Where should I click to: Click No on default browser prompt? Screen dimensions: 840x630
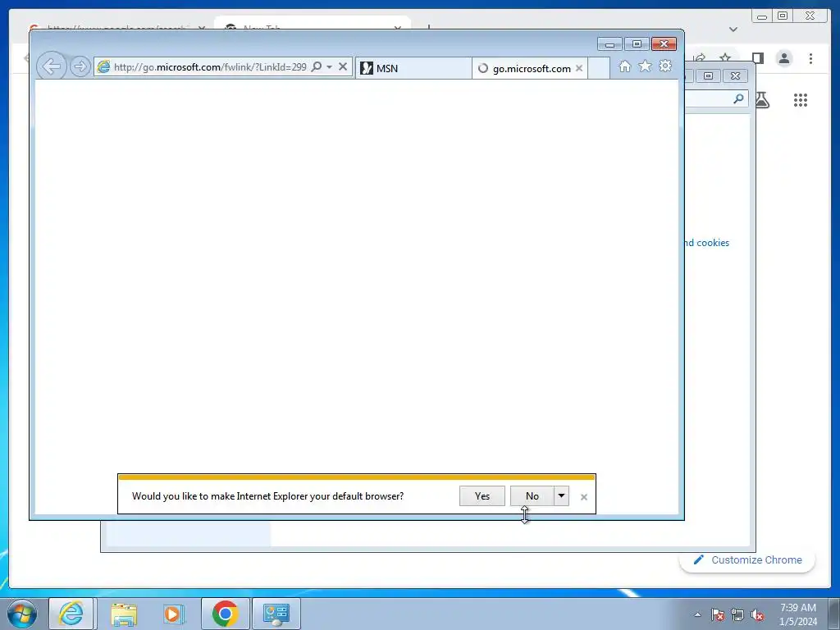point(532,496)
